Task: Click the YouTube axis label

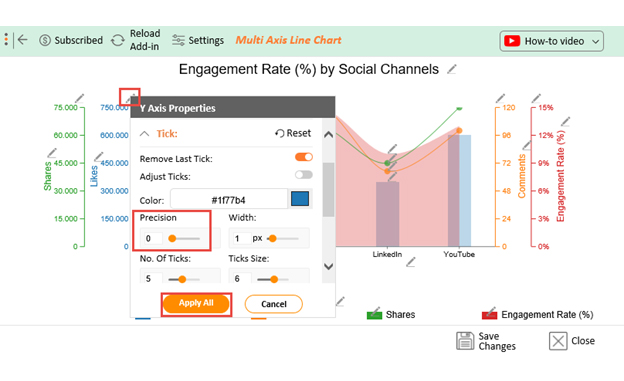Action: coord(459,254)
